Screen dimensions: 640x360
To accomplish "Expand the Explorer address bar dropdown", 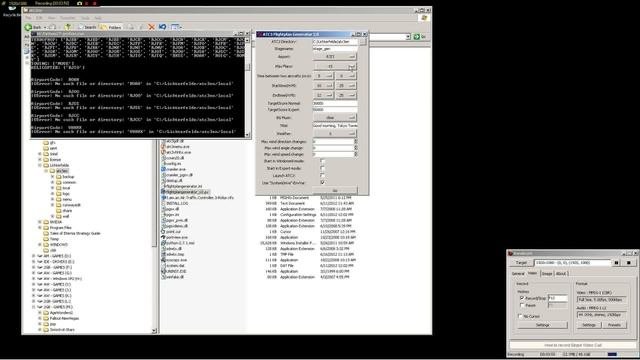I will (408, 37).
